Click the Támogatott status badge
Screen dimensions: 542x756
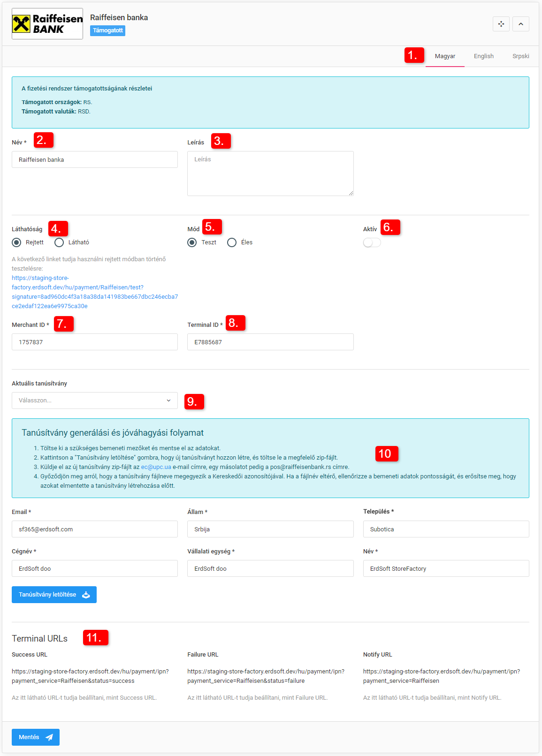pyautogui.click(x=108, y=30)
